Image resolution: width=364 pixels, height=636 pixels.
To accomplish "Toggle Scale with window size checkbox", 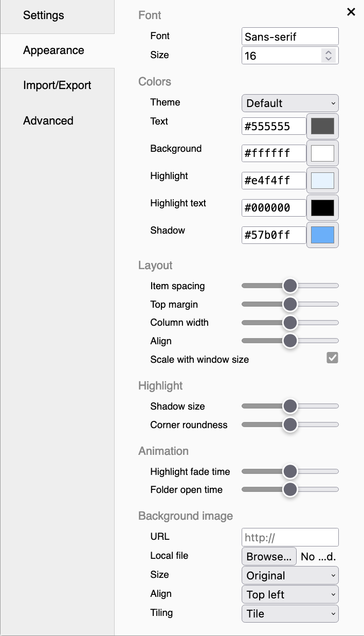I will click(x=333, y=358).
